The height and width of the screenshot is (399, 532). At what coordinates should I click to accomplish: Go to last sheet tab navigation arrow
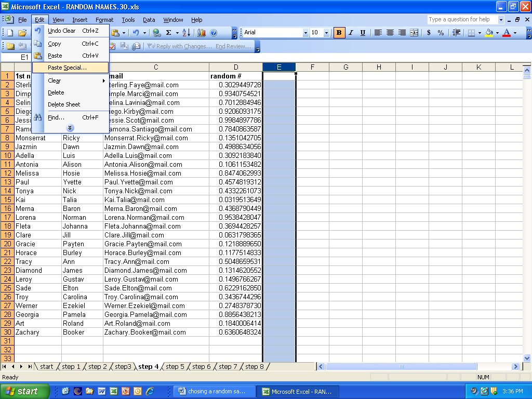(30, 366)
